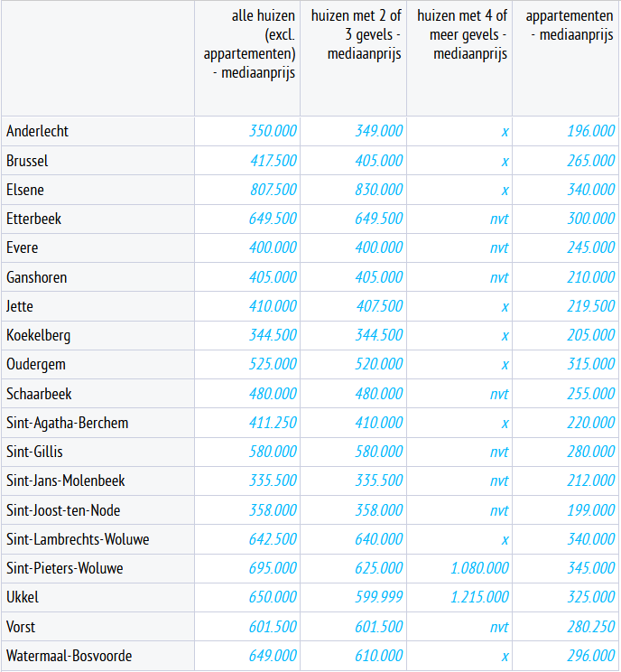Select Elsene's 807.500 house price
The height and width of the screenshot is (672, 621).
pyautogui.click(x=273, y=190)
